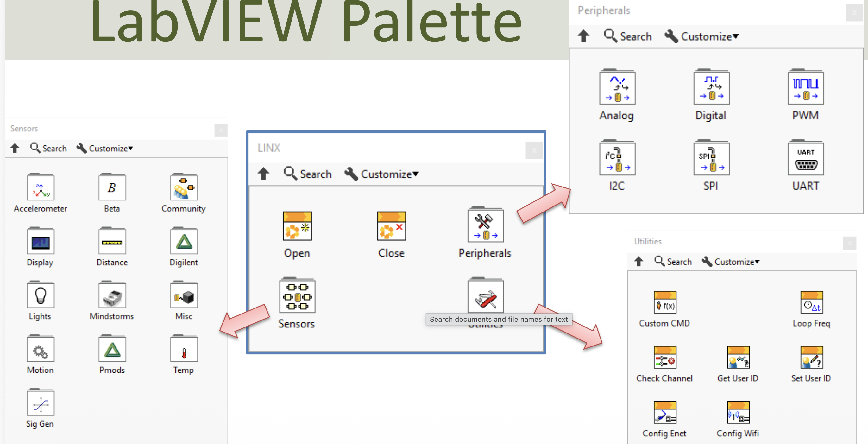Open the Distance sensors folder
Screen dimensions: 868x444
point(112,241)
